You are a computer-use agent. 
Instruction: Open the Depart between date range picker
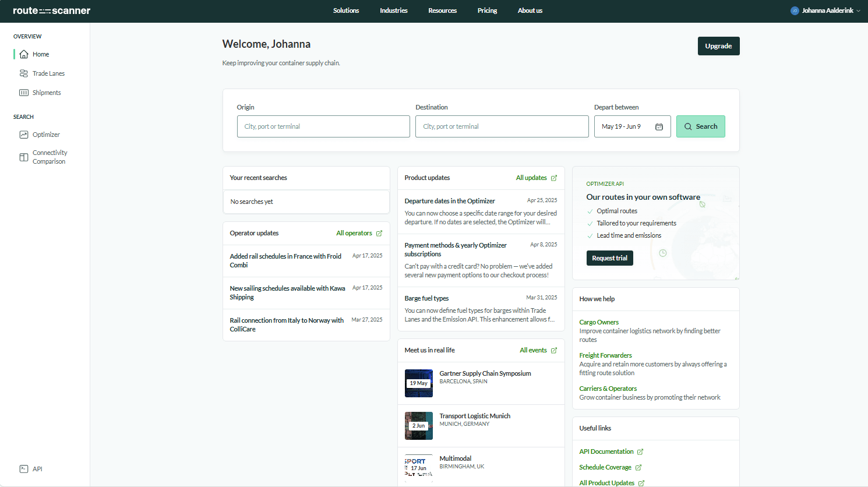[x=632, y=126]
